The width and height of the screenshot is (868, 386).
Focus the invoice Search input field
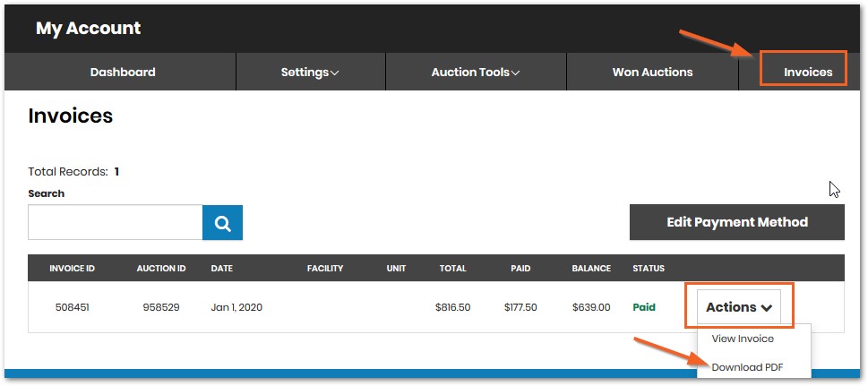click(x=116, y=223)
